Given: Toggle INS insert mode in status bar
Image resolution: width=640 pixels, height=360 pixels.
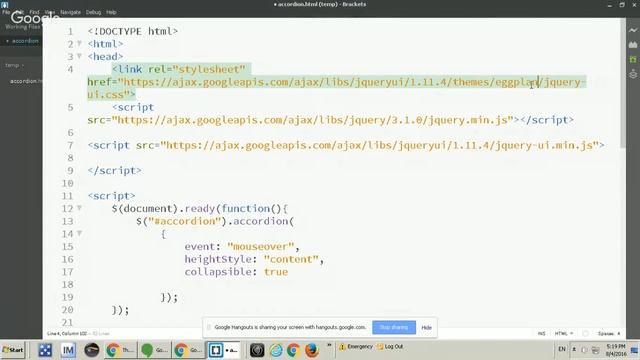Looking at the screenshot, I should pyautogui.click(x=541, y=333).
